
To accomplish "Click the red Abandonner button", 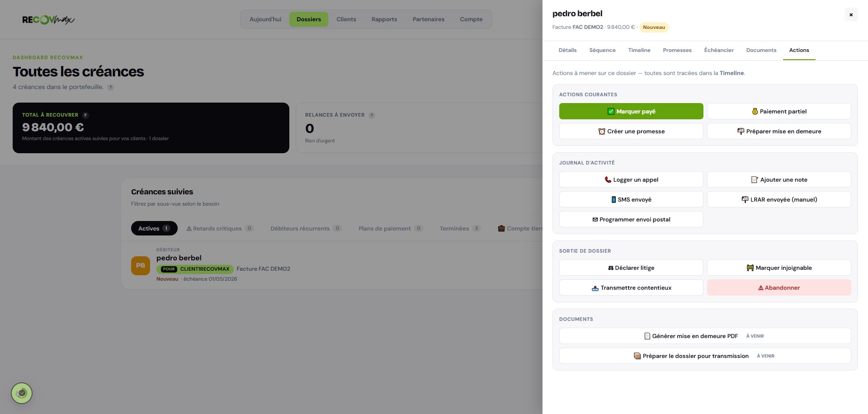I will (x=779, y=288).
